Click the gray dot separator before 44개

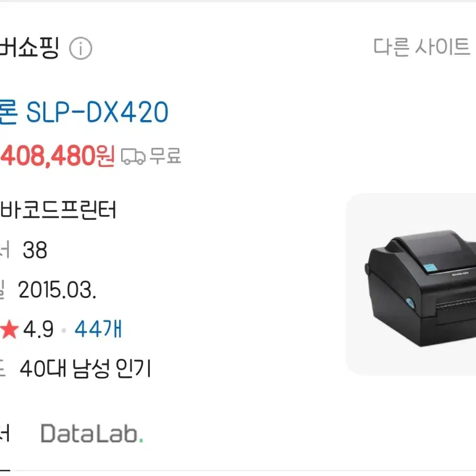coord(64,330)
